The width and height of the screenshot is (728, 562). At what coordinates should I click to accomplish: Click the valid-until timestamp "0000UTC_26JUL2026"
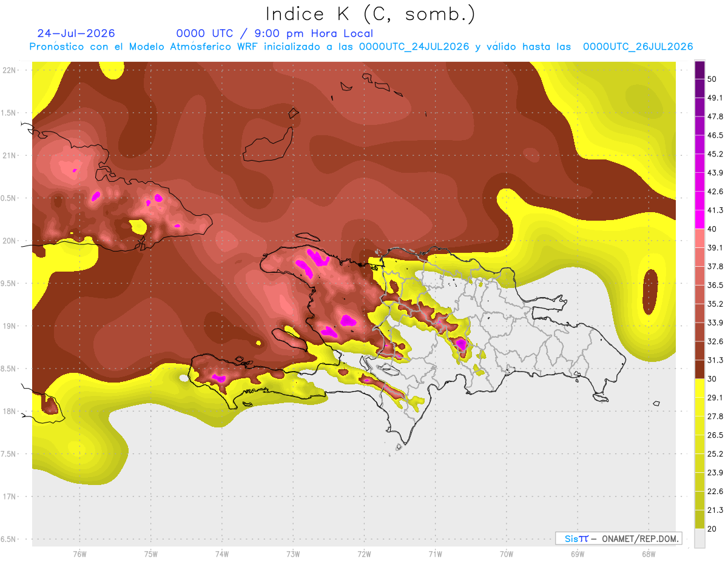(638, 47)
